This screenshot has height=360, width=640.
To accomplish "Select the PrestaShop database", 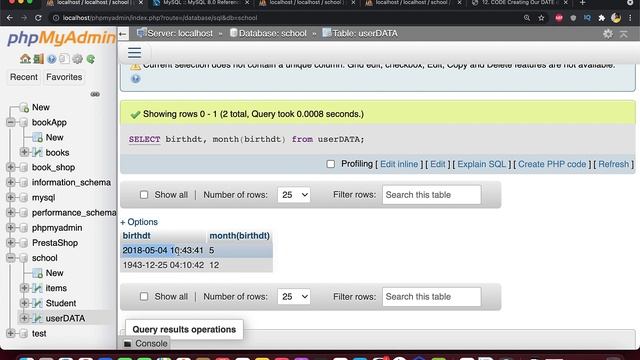I will click(x=55, y=243).
